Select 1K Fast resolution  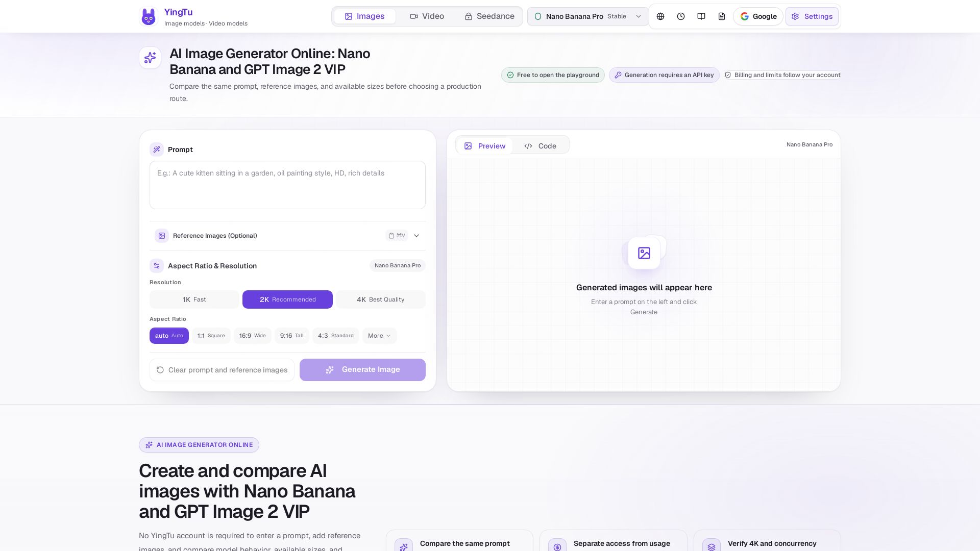tap(194, 299)
